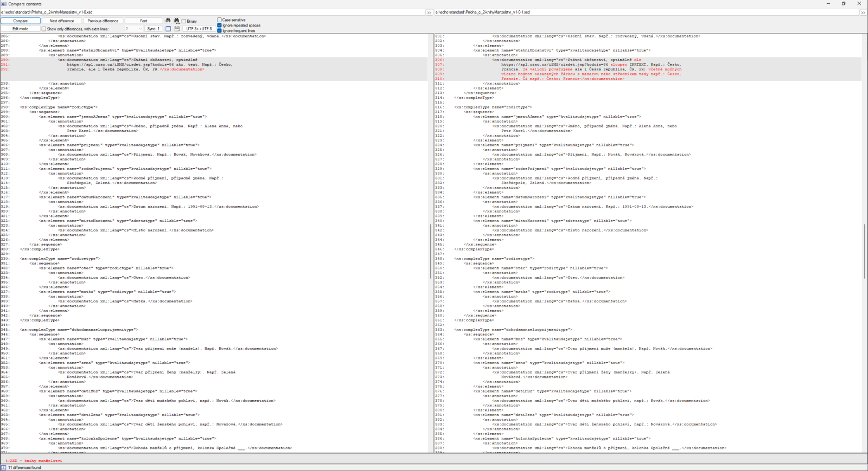Open the Font settings button
Viewport: 868px width, 471px height.
click(x=144, y=21)
